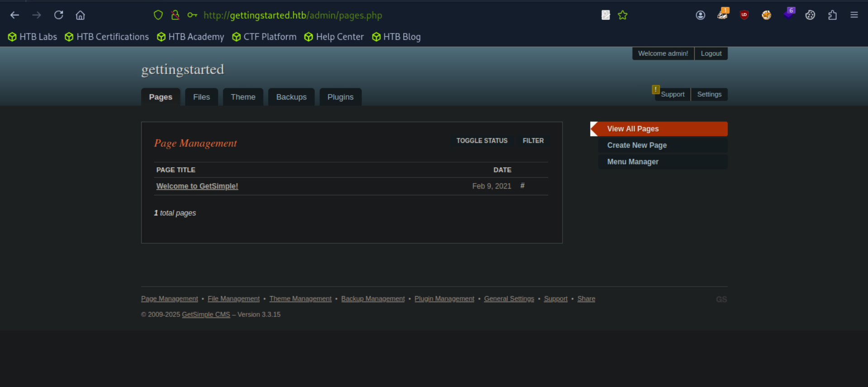Click the round orange extension icon
Image resolution: width=868 pixels, height=387 pixels.
coord(766,15)
